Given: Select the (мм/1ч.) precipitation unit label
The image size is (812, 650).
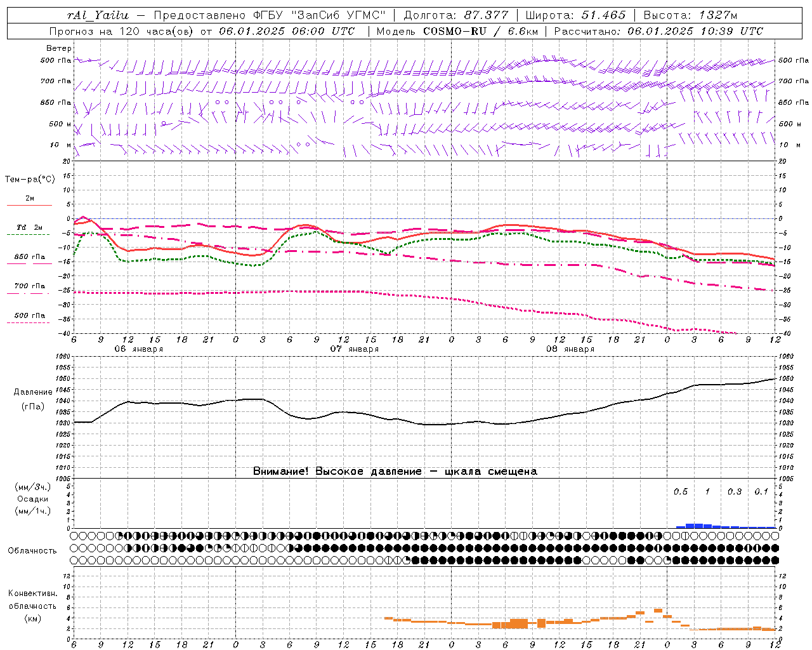Looking at the screenshot, I should (x=33, y=511).
